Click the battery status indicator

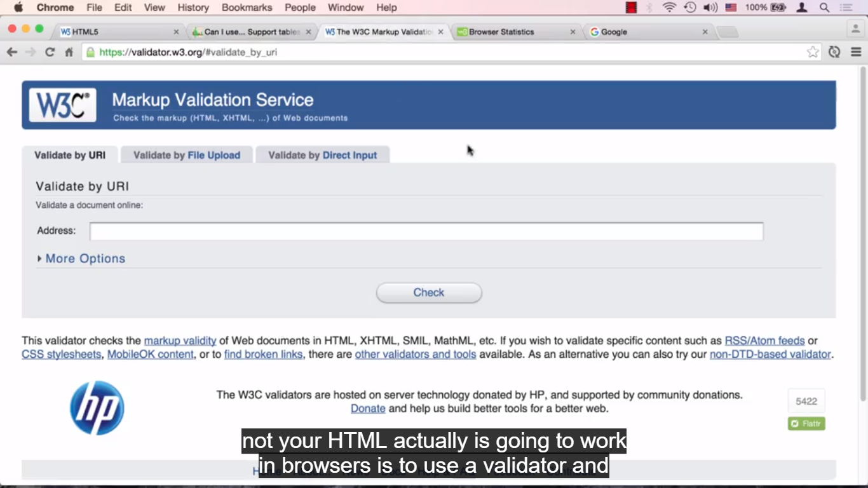point(766,8)
